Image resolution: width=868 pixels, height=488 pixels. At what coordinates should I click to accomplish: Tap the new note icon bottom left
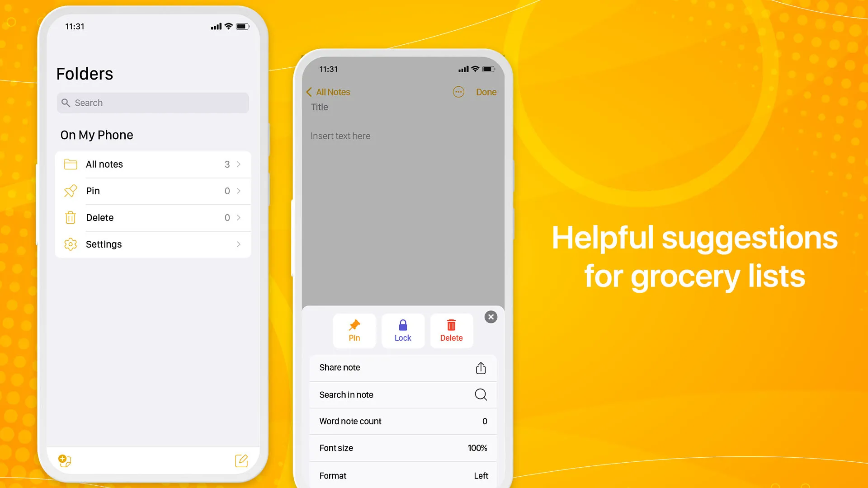pyautogui.click(x=64, y=460)
